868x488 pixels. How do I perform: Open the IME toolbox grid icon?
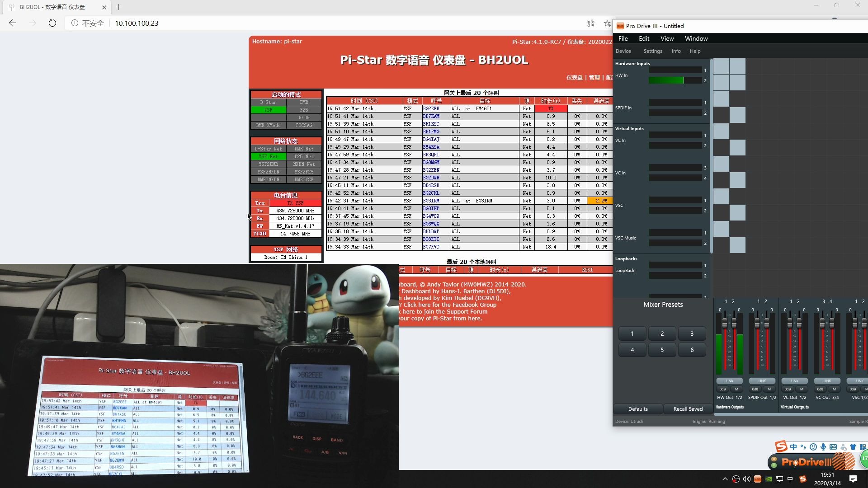tap(863, 447)
